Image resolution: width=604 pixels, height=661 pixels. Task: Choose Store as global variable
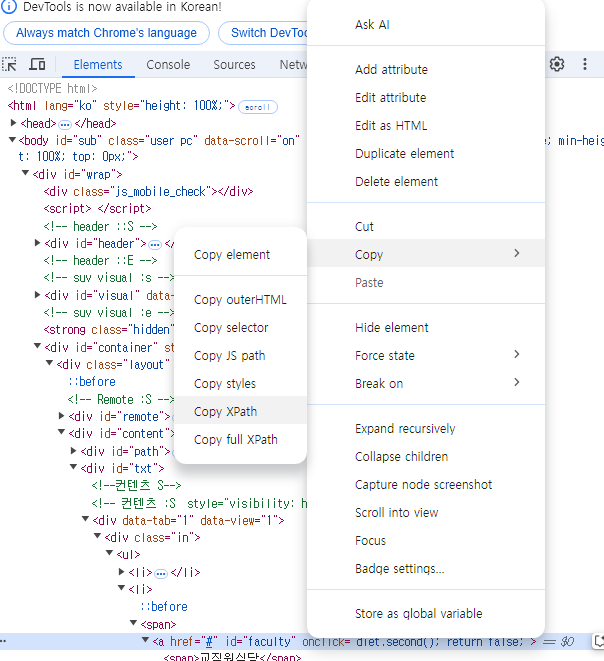pos(426,613)
